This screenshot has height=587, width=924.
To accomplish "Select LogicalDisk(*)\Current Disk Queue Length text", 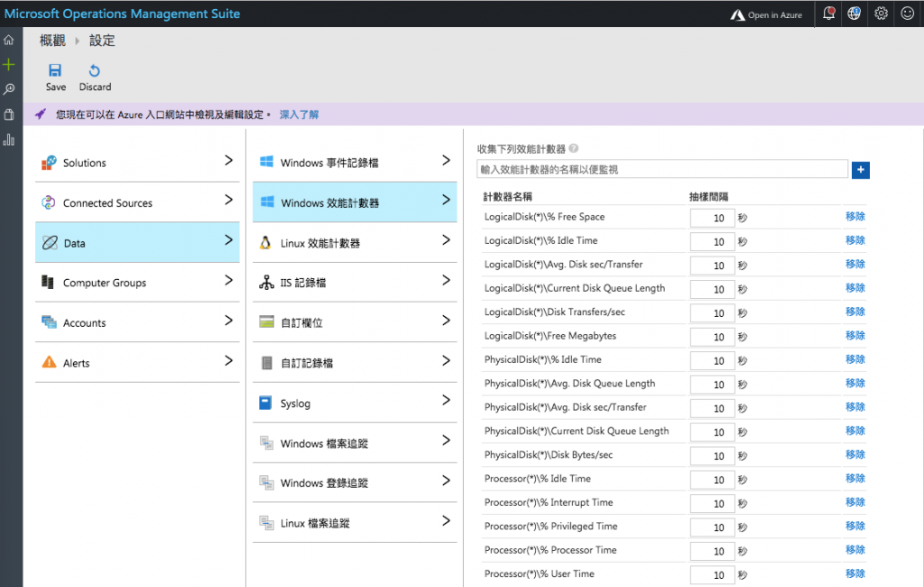I will coord(575,288).
